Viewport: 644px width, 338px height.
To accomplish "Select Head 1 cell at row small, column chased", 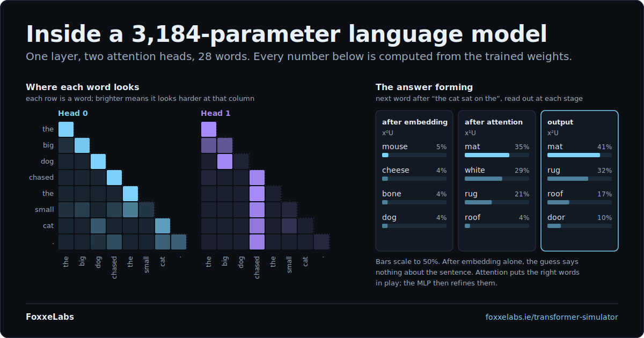I will coord(257,210).
